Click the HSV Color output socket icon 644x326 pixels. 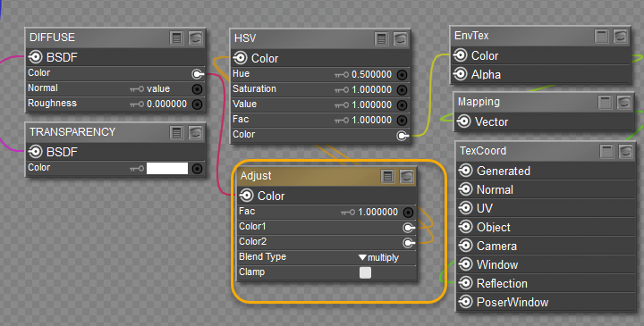(x=241, y=58)
